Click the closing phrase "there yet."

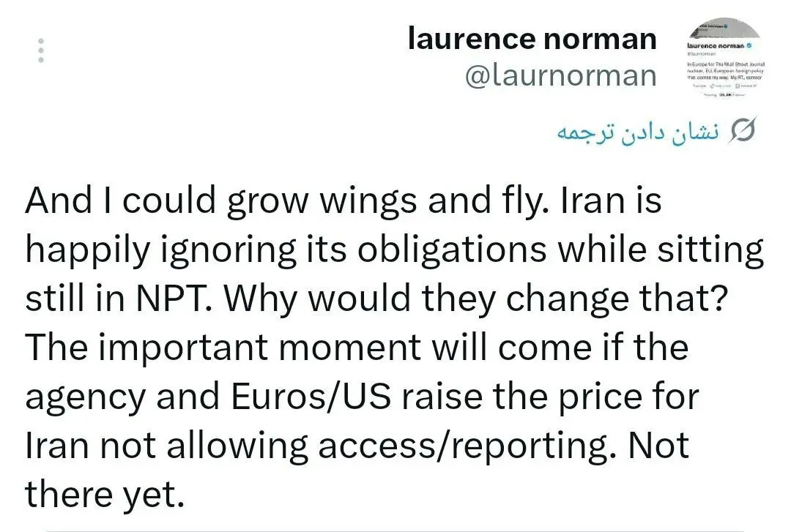point(103,494)
